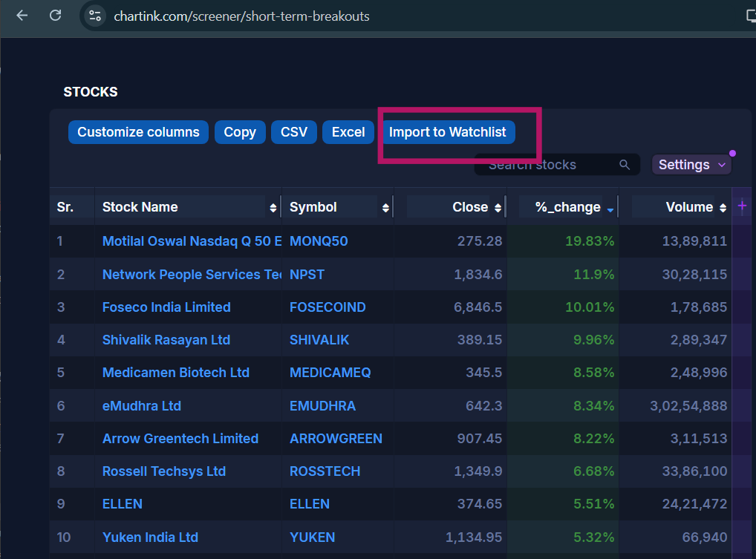Sort by Stock Name column arrows
This screenshot has height=559, width=756.
pos(273,208)
